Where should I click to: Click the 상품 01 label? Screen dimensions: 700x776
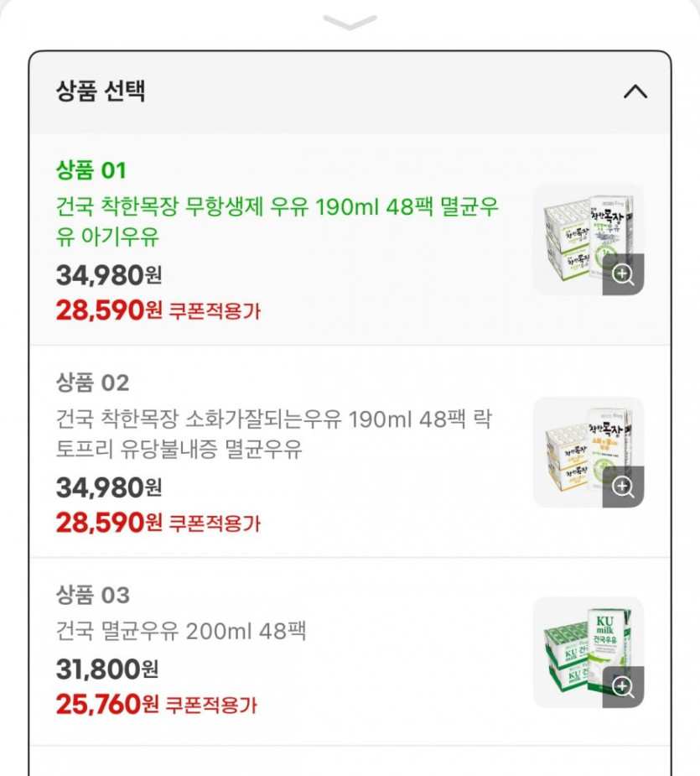coord(91,171)
